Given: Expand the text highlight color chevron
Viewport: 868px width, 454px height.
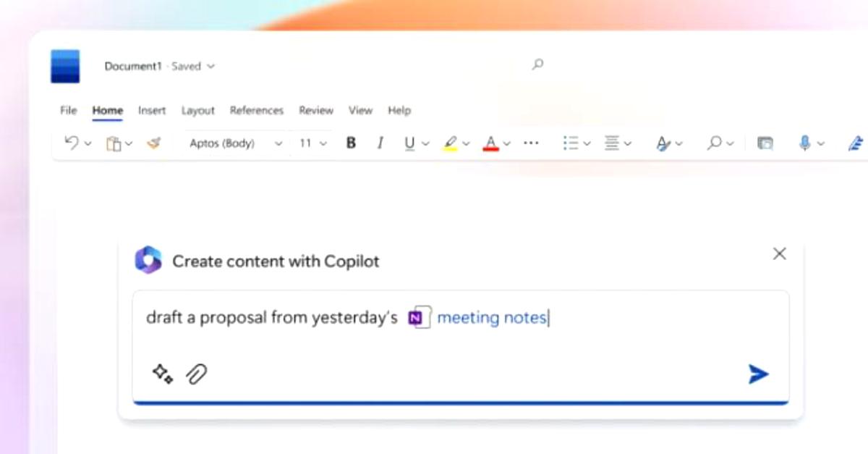Looking at the screenshot, I should tap(466, 143).
